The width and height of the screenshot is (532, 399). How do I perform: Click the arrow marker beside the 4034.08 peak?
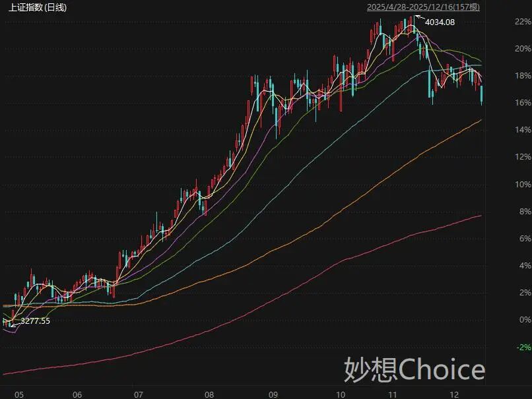[x=418, y=19]
